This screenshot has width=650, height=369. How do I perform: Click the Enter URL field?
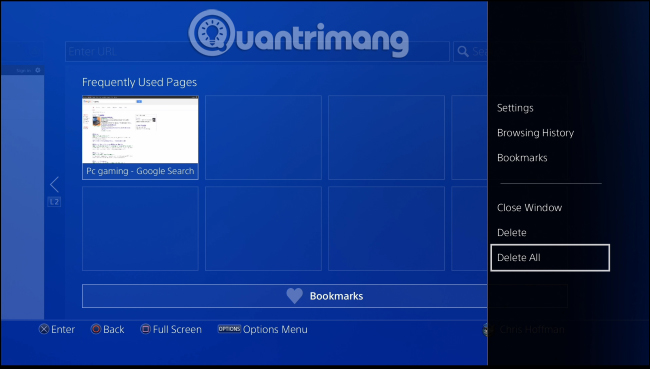click(x=257, y=51)
